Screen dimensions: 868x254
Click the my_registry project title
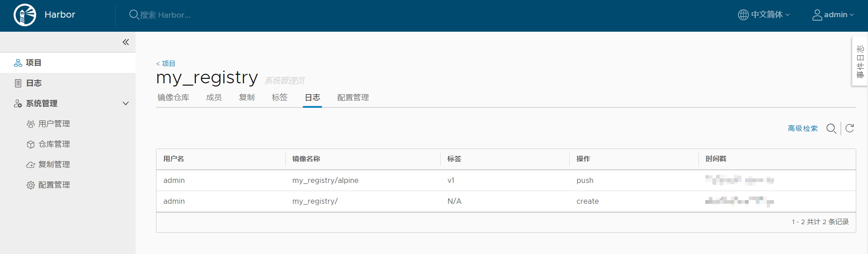(x=207, y=78)
